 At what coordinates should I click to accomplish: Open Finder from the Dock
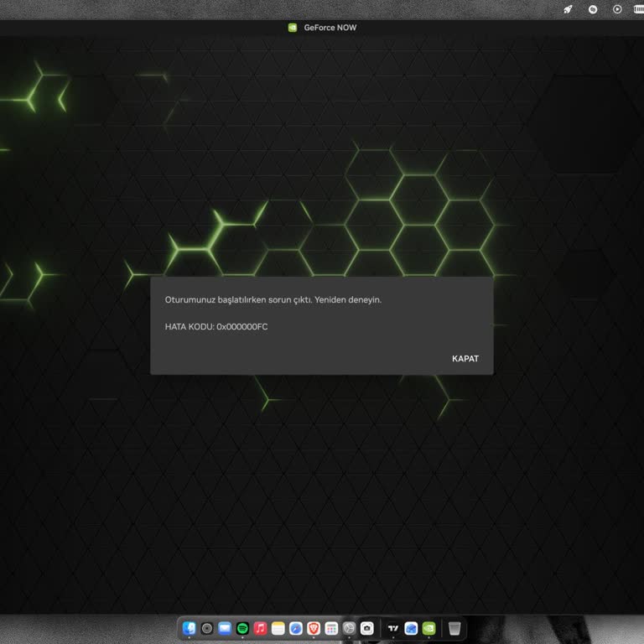click(189, 628)
